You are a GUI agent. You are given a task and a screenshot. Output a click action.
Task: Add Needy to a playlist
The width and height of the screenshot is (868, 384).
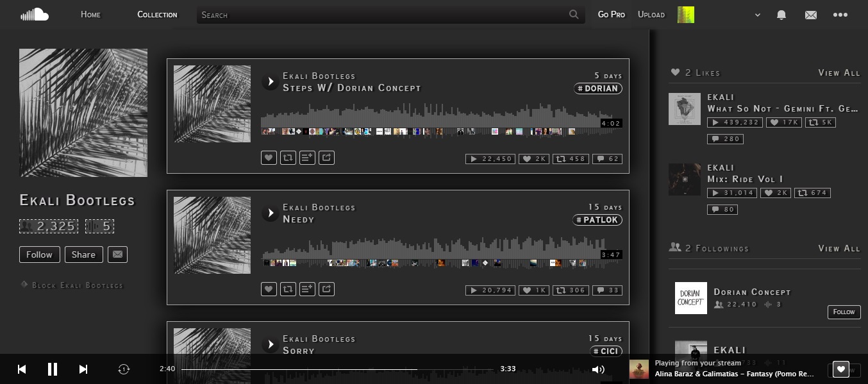pyautogui.click(x=307, y=289)
